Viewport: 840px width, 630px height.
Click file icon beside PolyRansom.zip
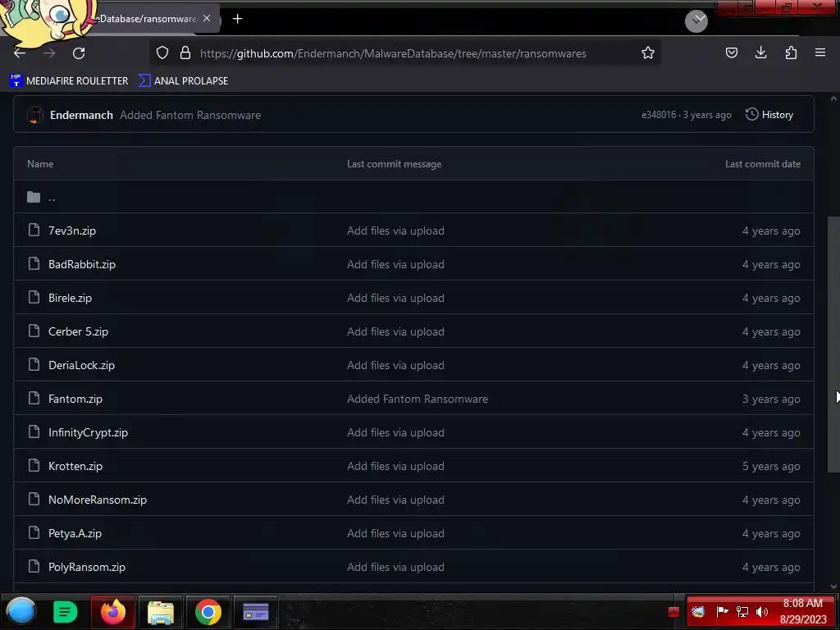click(34, 566)
